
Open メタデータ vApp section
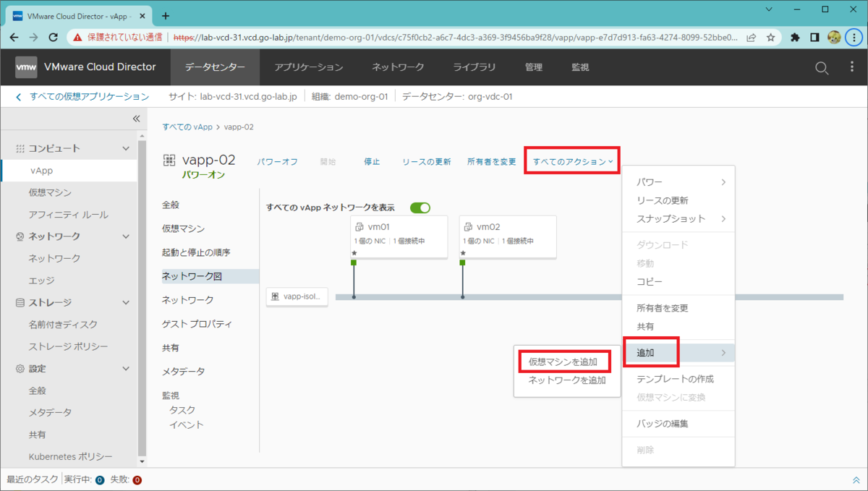(183, 372)
